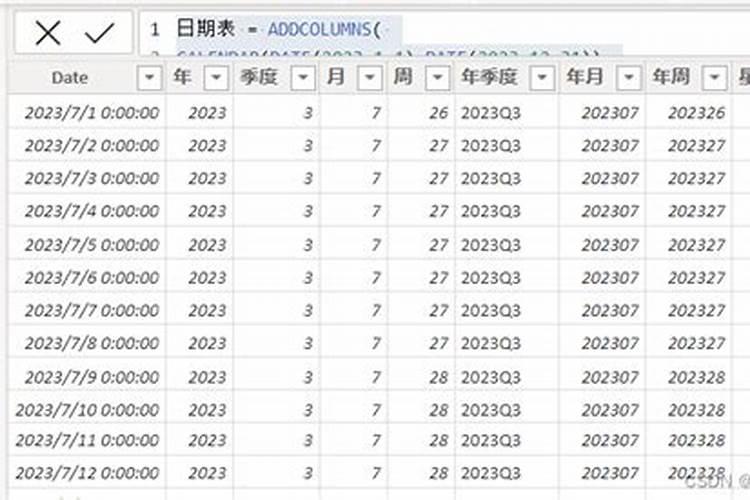Screen dimensions: 750x500
Task: Click 周 value 26 in 2023/7/1 row
Action: pos(439,113)
